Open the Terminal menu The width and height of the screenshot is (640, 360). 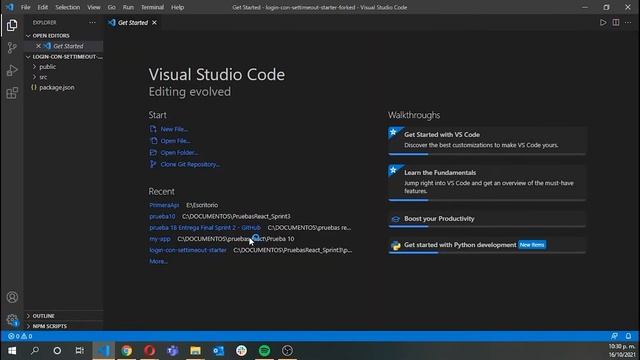click(152, 7)
